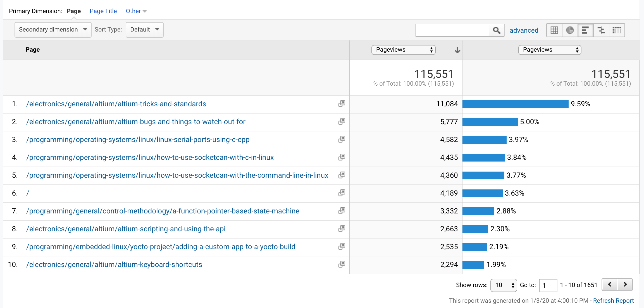Open the linux-serial-ports-using-c-cpp page link
This screenshot has height=308, width=644.
point(138,139)
